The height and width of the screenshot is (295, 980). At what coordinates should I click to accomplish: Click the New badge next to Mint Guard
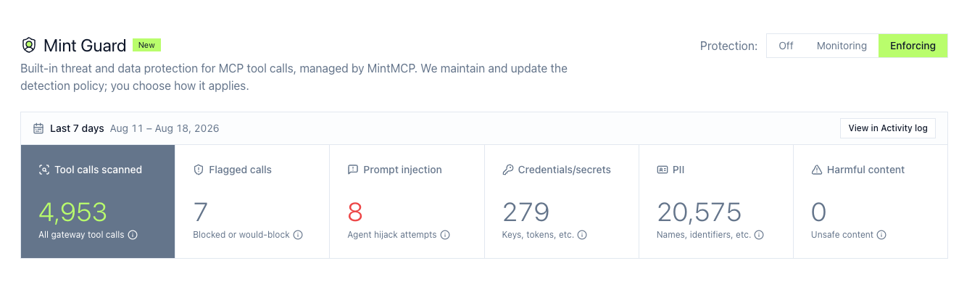click(x=146, y=45)
